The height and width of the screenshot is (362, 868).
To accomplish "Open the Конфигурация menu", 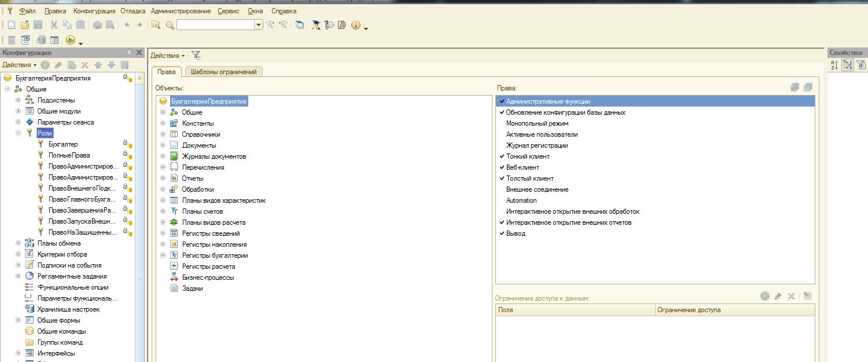I will tap(94, 11).
